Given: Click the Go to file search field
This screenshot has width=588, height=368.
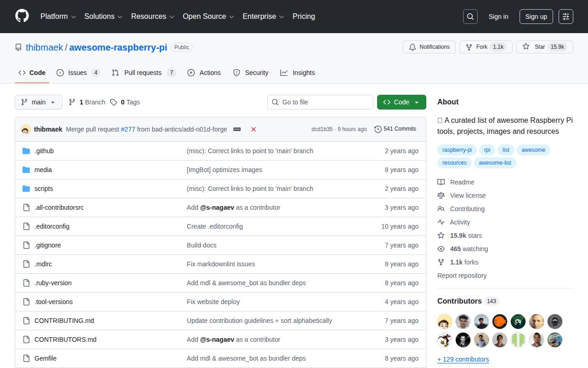Looking at the screenshot, I should tap(320, 102).
